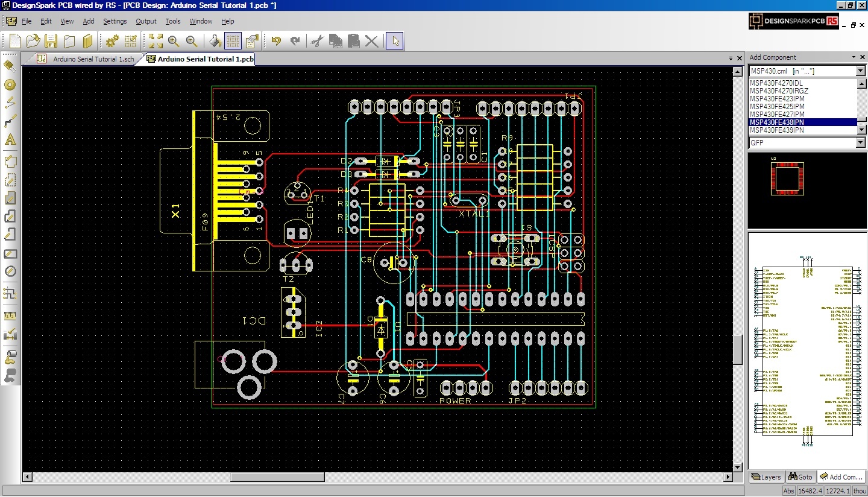868x497 pixels.
Task: Expand the Add Component panel options arrow
Action: point(854,57)
